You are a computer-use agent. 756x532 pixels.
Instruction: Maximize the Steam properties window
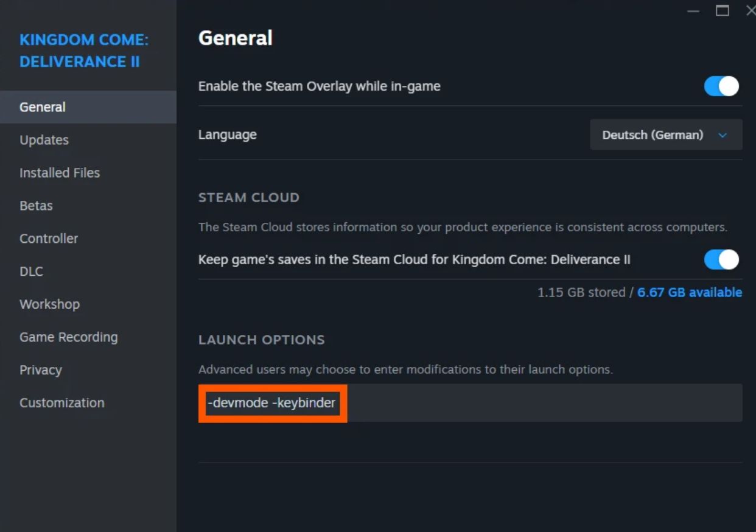pyautogui.click(x=723, y=11)
